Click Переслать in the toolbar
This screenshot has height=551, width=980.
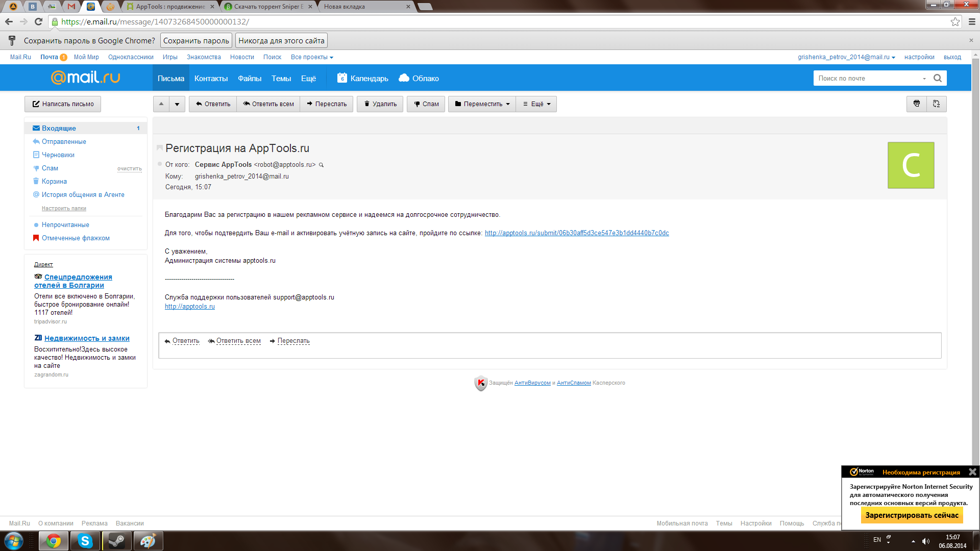327,104
